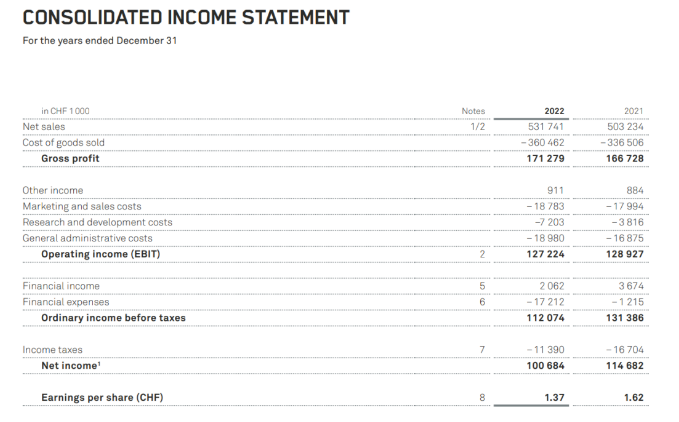Select the 2021 earnings per share 1.62
679x422 pixels.
coord(633,398)
